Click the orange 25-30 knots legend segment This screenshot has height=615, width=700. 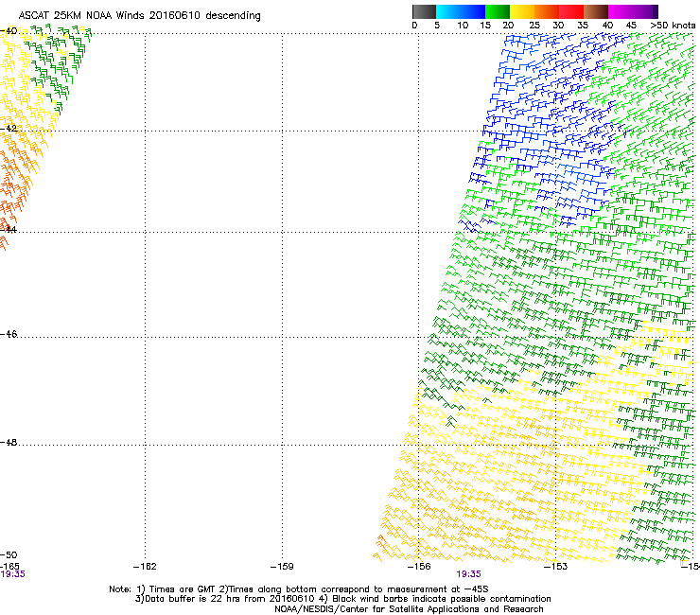(x=547, y=11)
